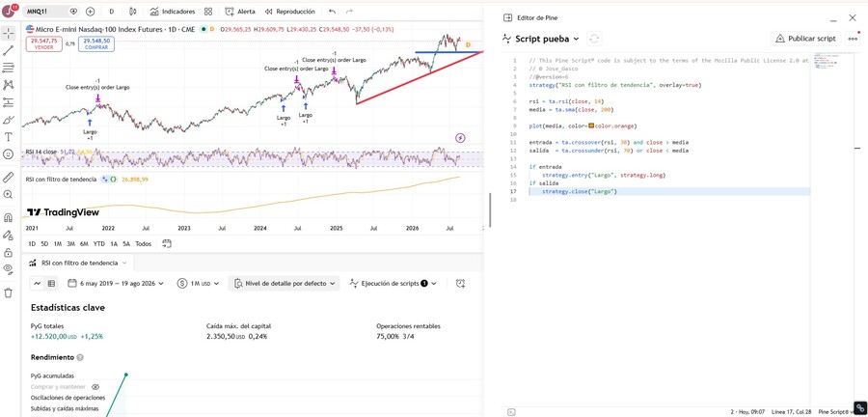Open the Indicadores dialog
The height and width of the screenshot is (417, 868).
173,11
